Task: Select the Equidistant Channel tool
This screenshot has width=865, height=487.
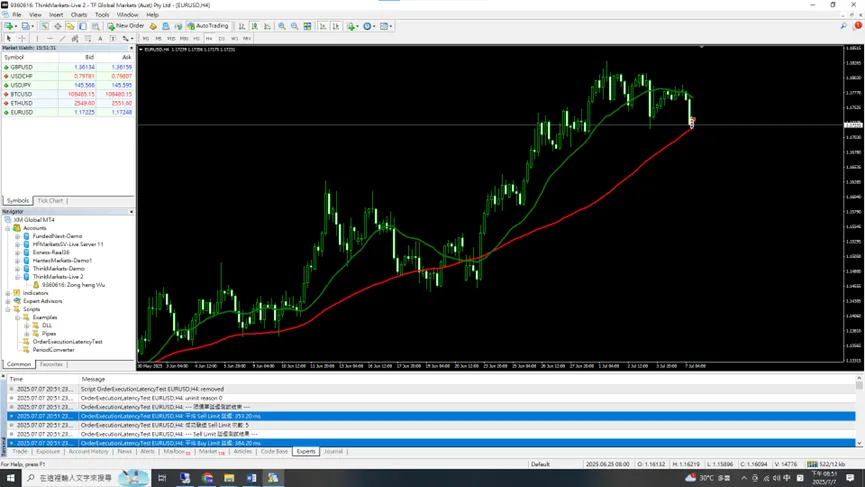Action: tap(75, 39)
